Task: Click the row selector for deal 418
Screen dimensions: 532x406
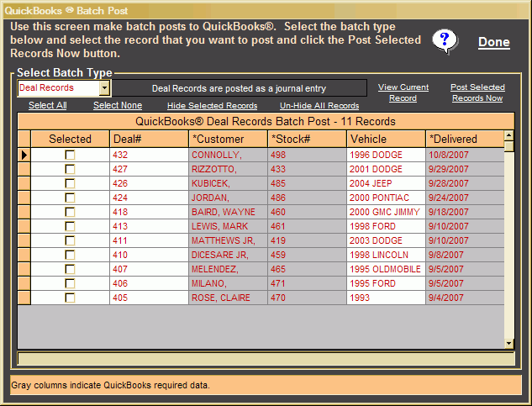Action: (x=24, y=212)
